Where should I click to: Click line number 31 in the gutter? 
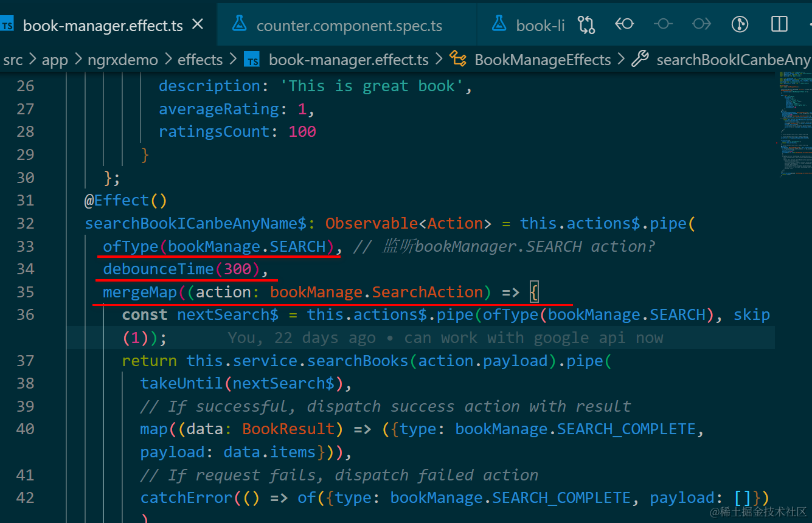coord(25,200)
